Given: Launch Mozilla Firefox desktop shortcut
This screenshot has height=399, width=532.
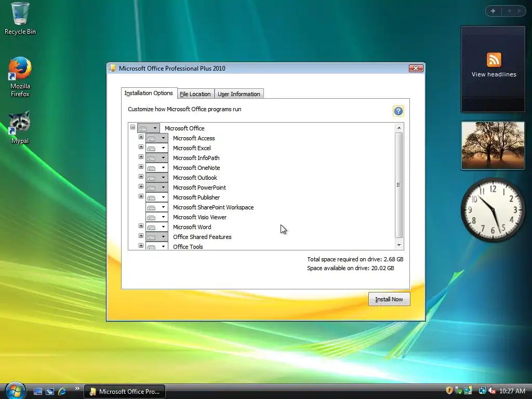Looking at the screenshot, I should click(x=20, y=77).
